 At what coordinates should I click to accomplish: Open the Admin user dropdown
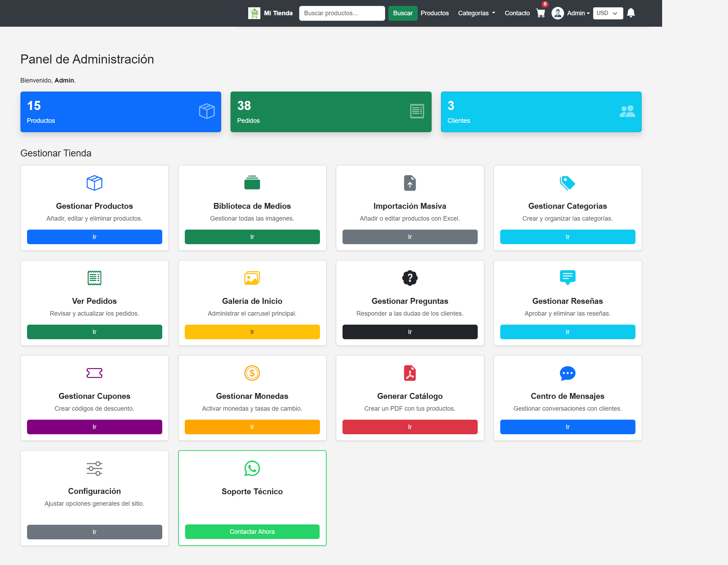pyautogui.click(x=571, y=13)
